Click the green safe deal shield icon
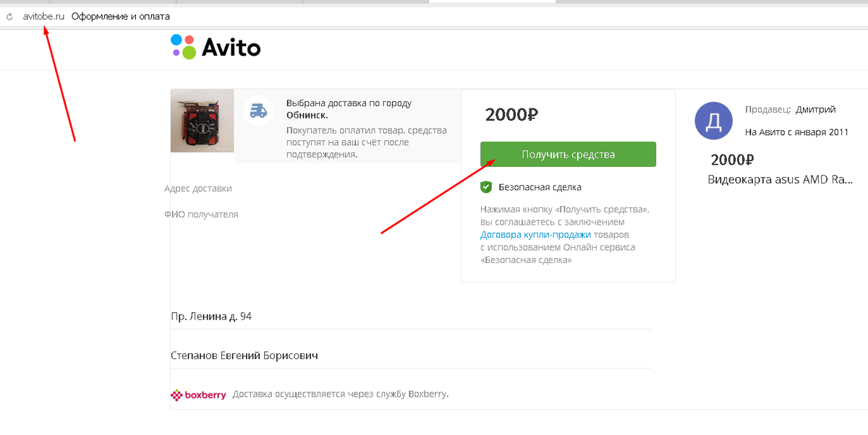The height and width of the screenshot is (435, 868). [487, 187]
